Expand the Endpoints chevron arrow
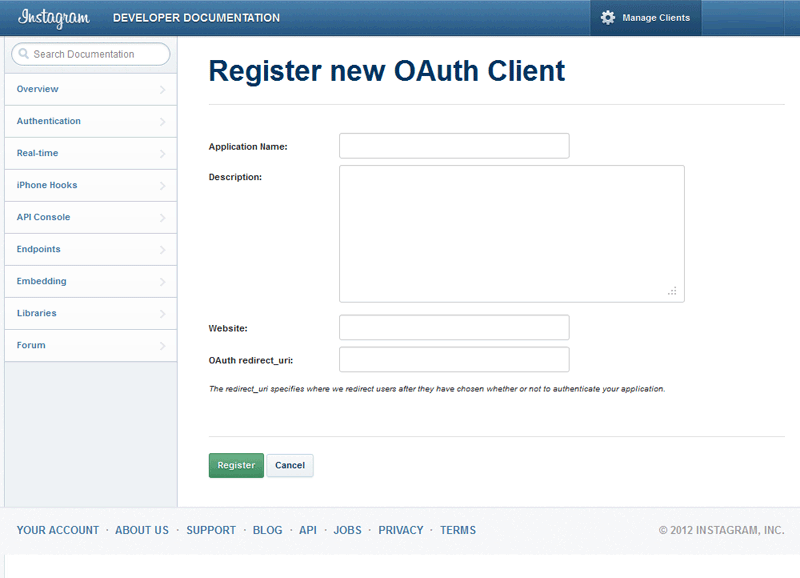Image resolution: width=800 pixels, height=578 pixels. tap(162, 250)
